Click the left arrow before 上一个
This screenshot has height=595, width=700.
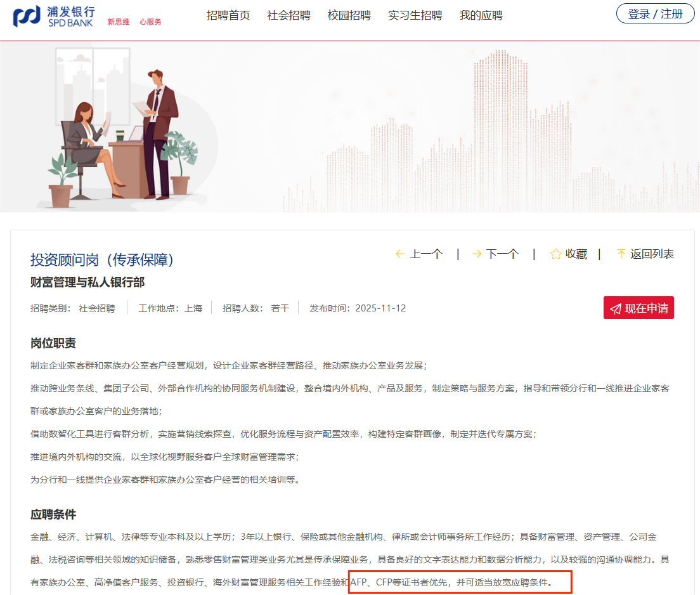coord(399,253)
